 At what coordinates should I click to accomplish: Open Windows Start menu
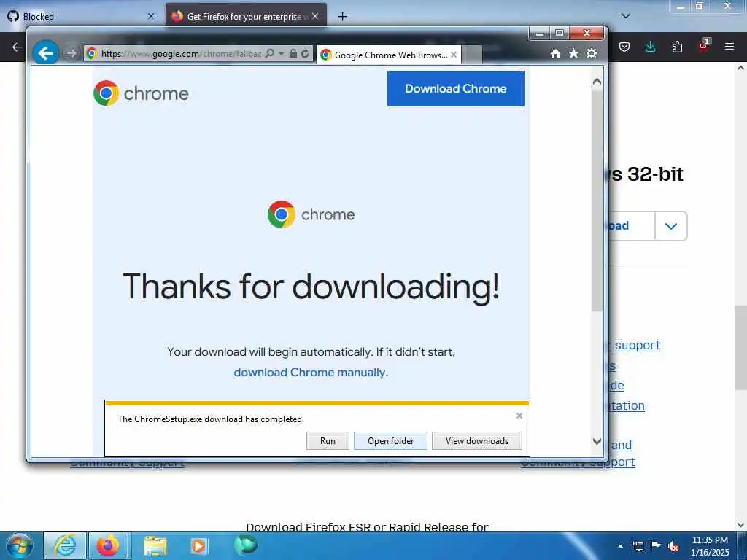point(20,545)
